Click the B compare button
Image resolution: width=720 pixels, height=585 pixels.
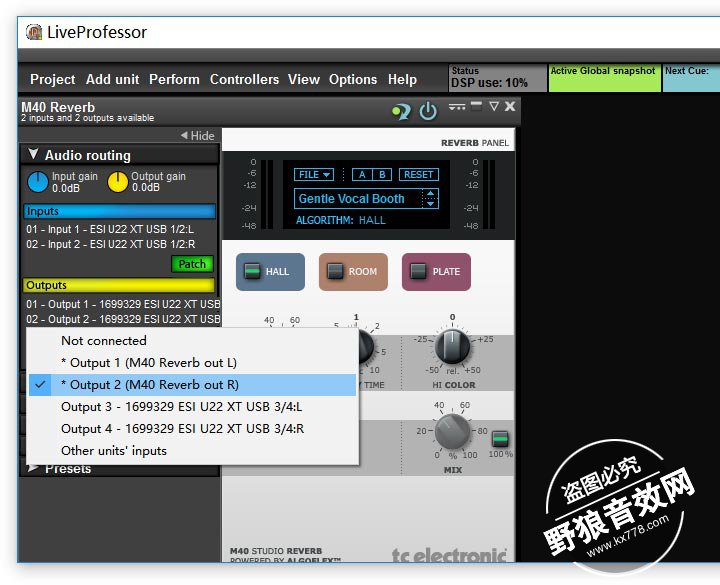point(382,174)
